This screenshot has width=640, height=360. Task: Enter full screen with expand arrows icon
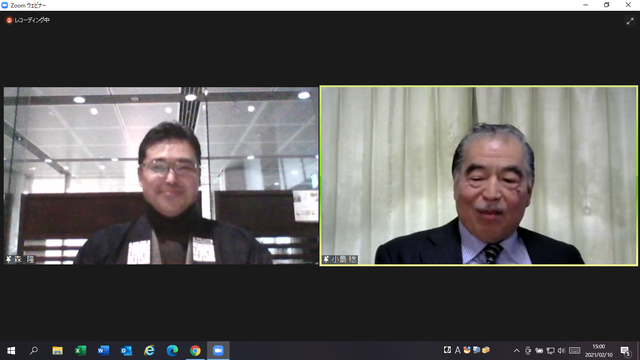[x=630, y=21]
